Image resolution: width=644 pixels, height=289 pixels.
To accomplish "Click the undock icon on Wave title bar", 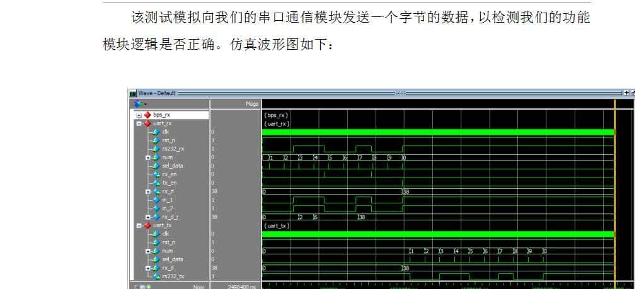I will click(x=633, y=93).
